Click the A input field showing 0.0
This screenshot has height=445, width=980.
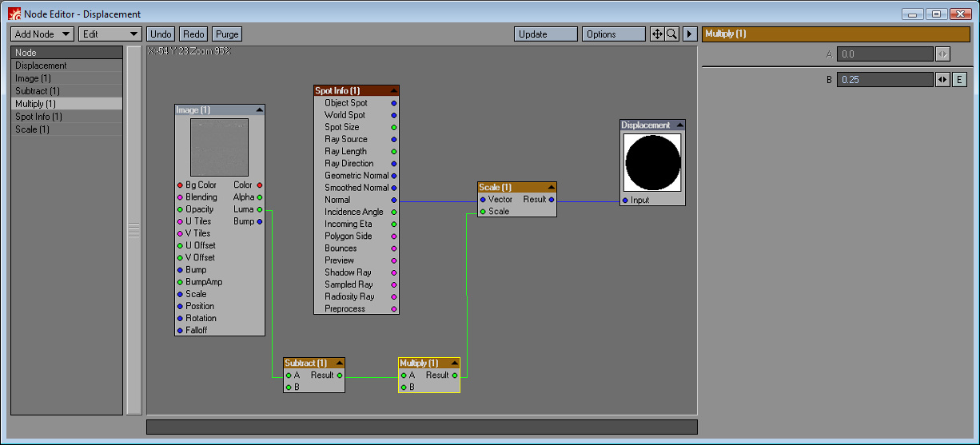pos(885,54)
